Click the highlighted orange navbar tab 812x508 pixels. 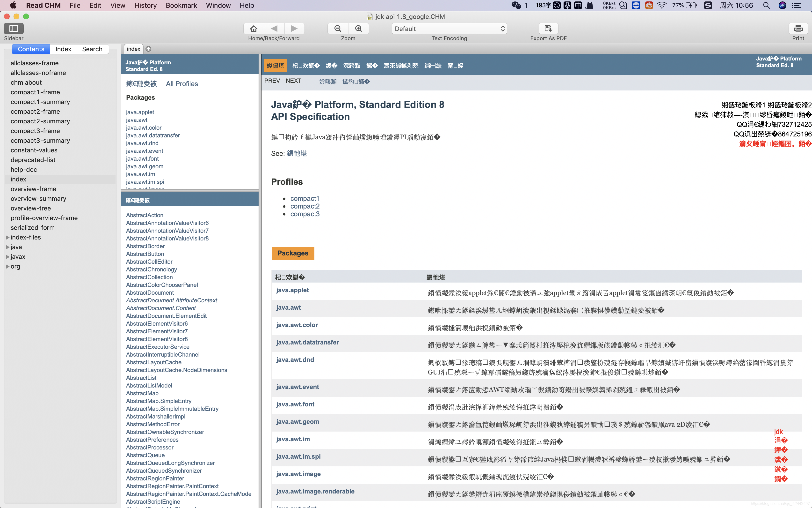click(275, 66)
